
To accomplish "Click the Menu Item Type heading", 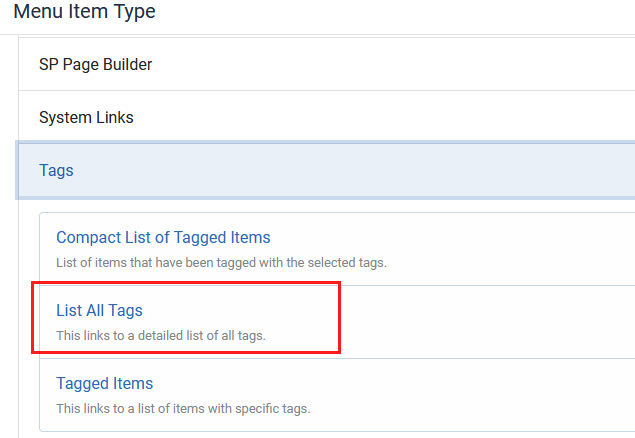I will coord(84,13).
